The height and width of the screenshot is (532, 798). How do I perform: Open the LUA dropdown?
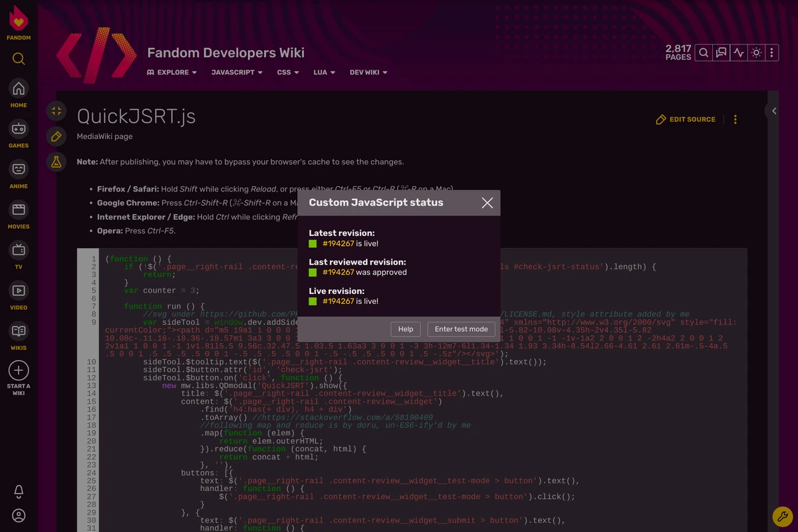click(323, 72)
